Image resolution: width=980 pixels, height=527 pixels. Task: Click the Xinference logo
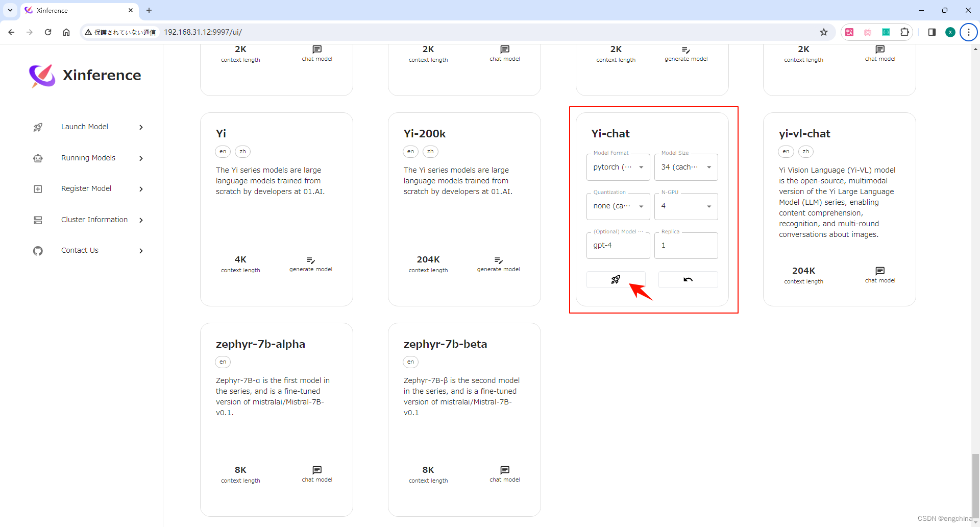pos(42,76)
